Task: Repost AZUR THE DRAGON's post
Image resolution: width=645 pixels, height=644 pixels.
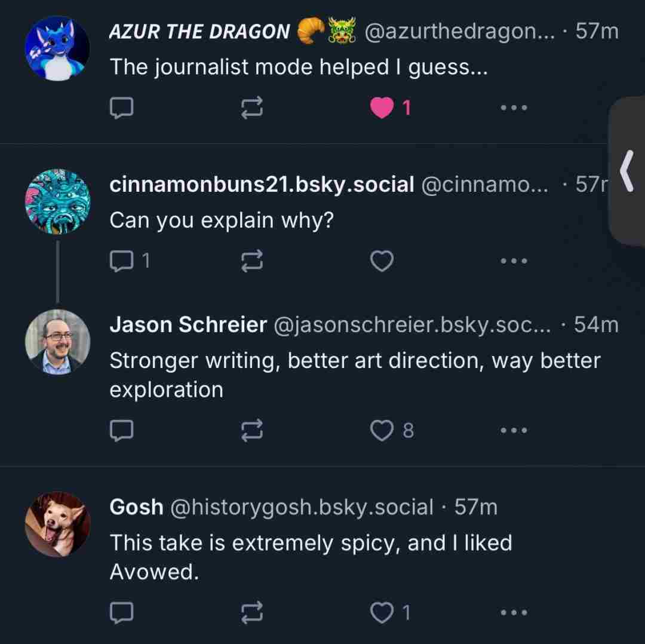Action: tap(252, 108)
